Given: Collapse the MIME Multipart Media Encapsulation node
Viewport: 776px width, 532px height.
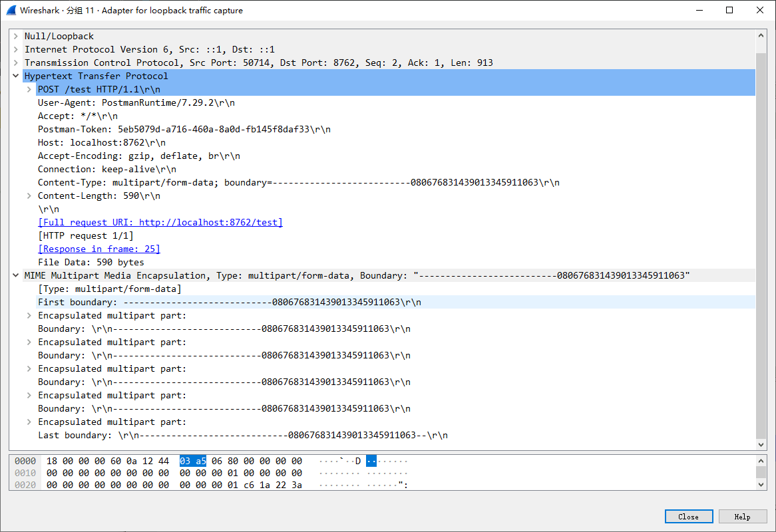Looking at the screenshot, I should pos(16,275).
